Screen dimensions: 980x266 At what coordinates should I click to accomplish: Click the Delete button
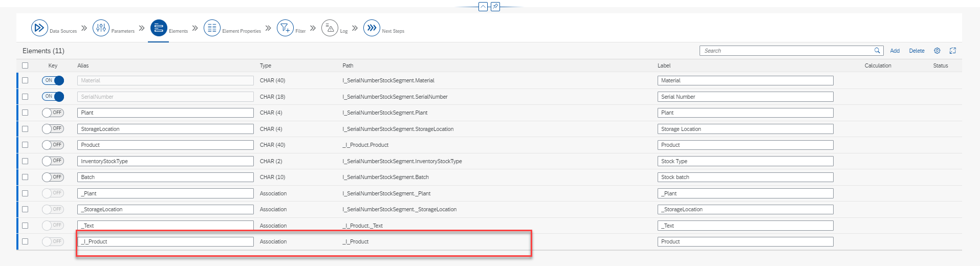(x=917, y=51)
